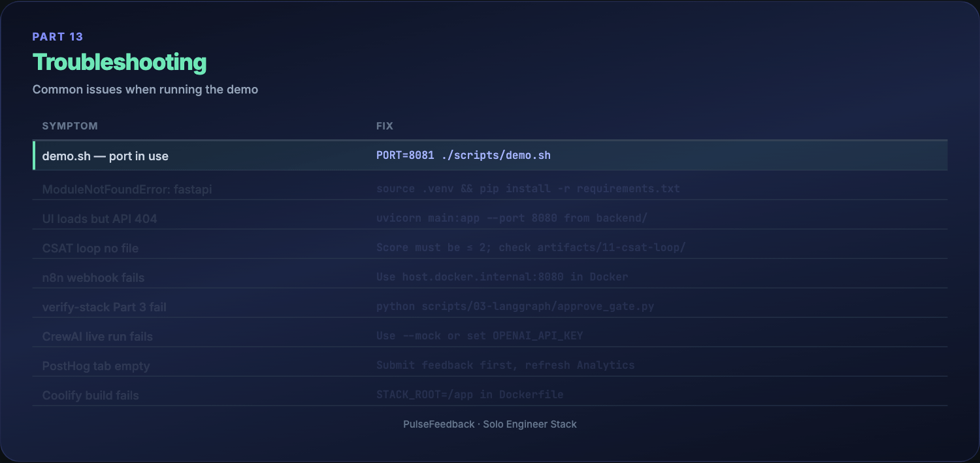The width and height of the screenshot is (980, 463).
Task: Click the 'PulseFeedback · Solo Engineer Stack' footer
Action: pyautogui.click(x=490, y=424)
